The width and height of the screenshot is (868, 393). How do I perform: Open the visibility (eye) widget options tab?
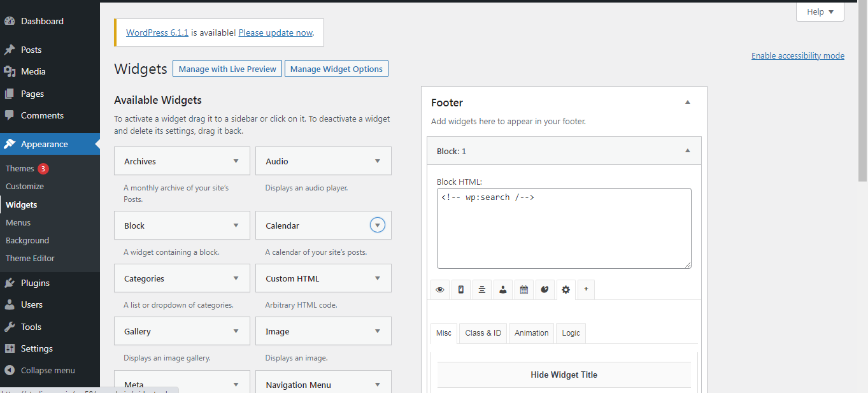tap(439, 289)
